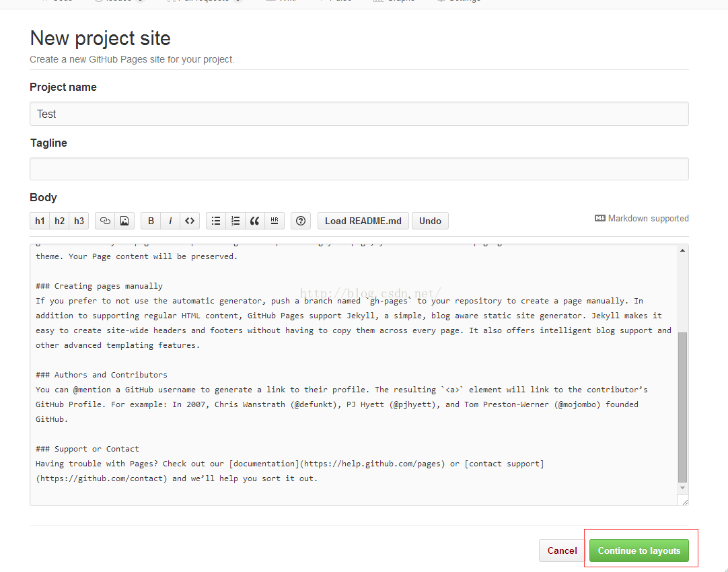Click the '### Creating pages manually' heading text
The width and height of the screenshot is (728, 572).
pyautogui.click(x=99, y=286)
